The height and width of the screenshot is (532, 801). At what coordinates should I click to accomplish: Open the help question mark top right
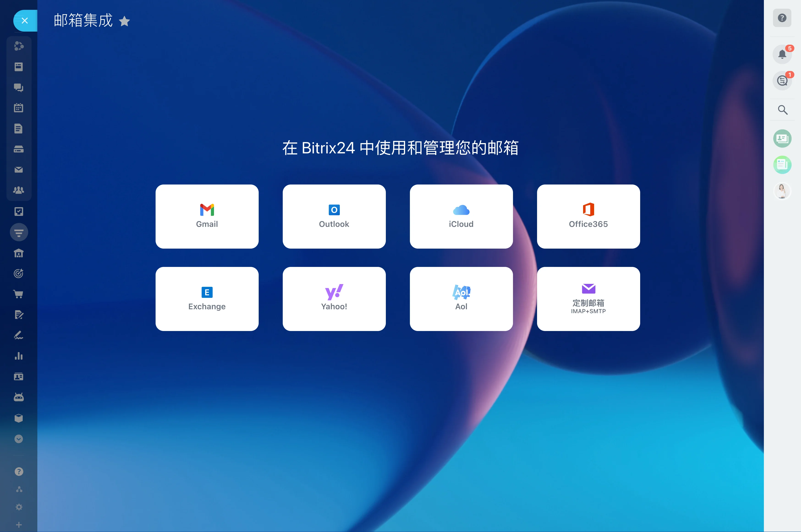tap(782, 18)
